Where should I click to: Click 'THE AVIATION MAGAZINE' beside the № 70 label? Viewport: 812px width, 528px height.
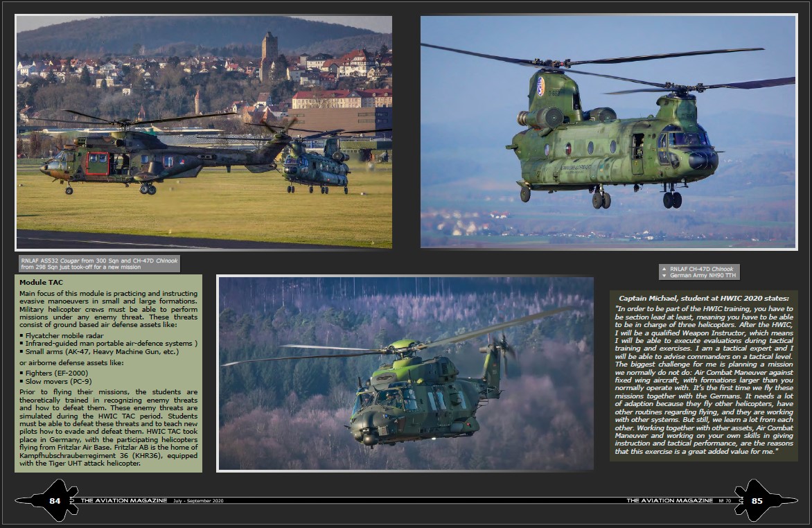669,500
